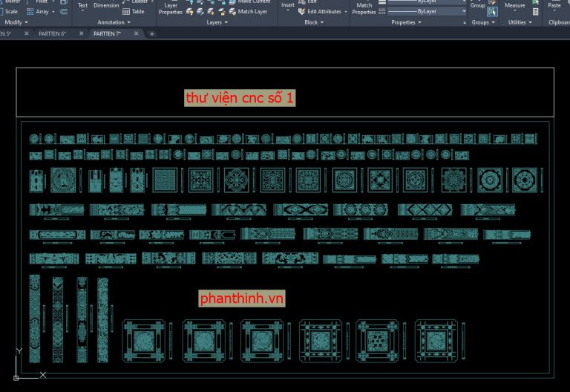Viewport: 570px width, 392px height.
Task: Open the Array tool dropdown arrow
Action: click(53, 12)
